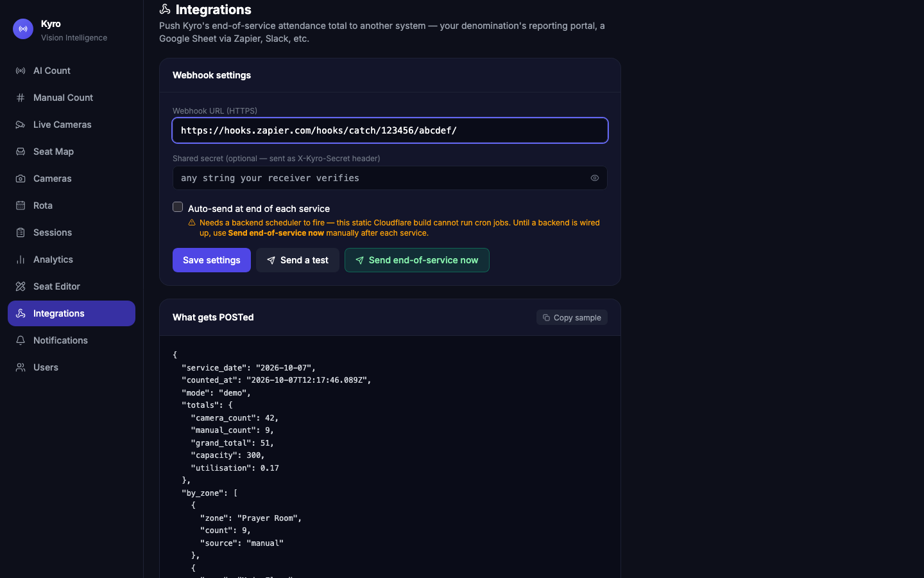
Task: Click the Cameras camera icon
Action: pos(21,179)
